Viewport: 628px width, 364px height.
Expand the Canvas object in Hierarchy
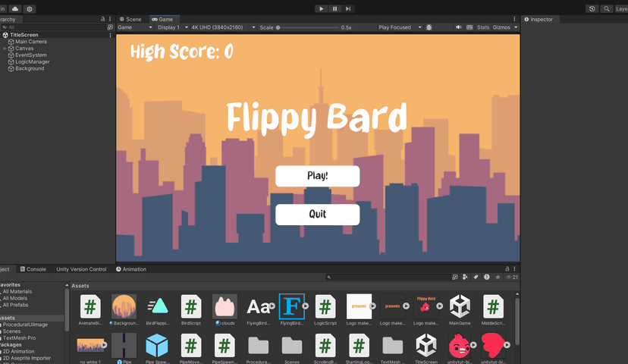pyautogui.click(x=5, y=49)
